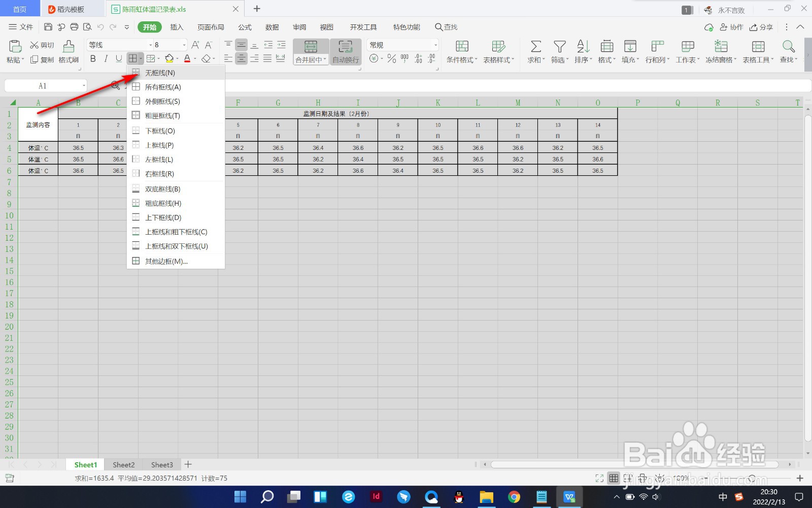
Task: Toggle top vertical alignment
Action: (x=228, y=45)
